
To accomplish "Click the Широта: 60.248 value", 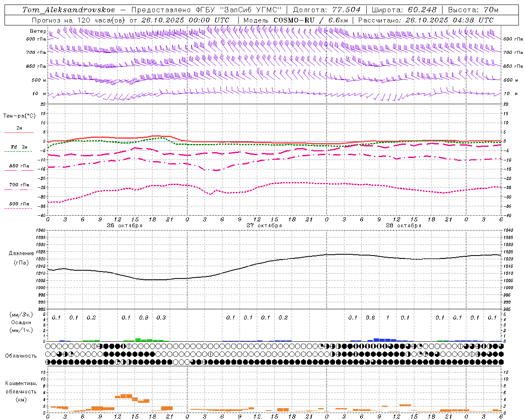I will (404, 10).
